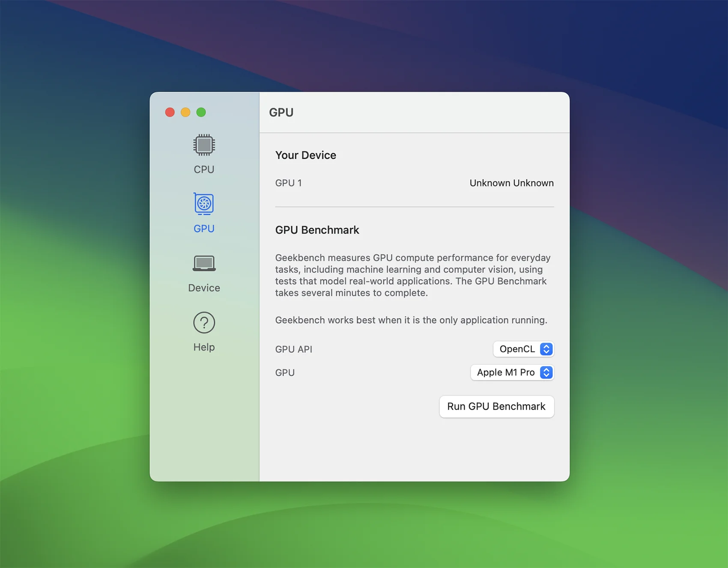
Task: Select the blue GPU sidebar label
Action: [204, 229]
